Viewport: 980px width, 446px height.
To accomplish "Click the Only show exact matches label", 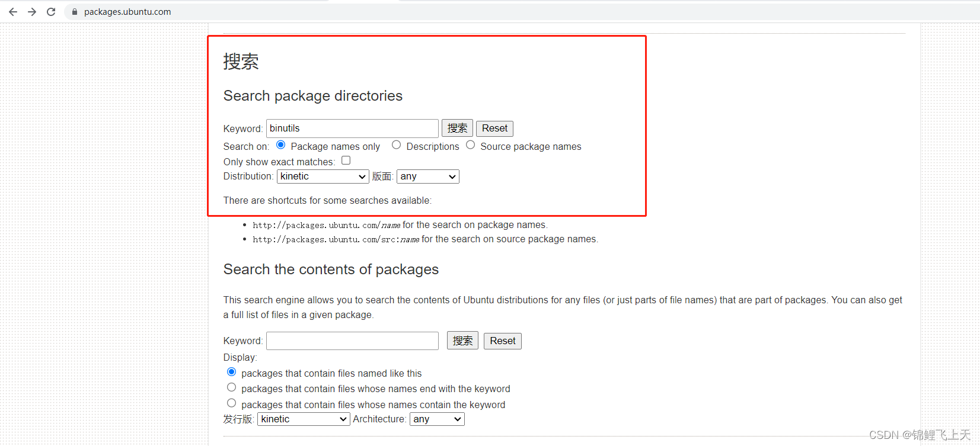I will tap(279, 162).
